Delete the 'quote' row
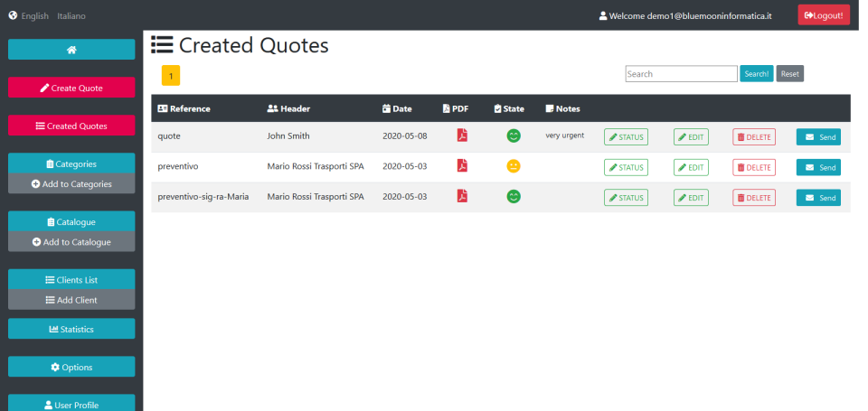Image resolution: width=868 pixels, height=411 pixels. point(754,136)
